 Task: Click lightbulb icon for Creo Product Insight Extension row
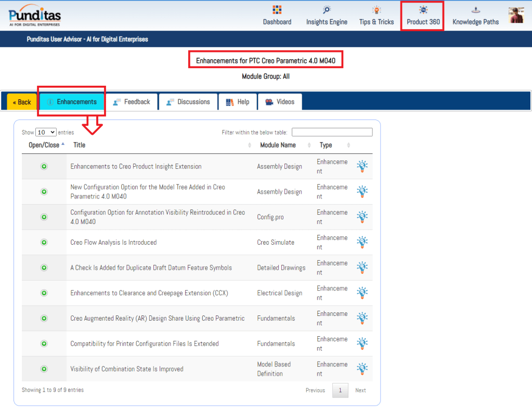click(x=362, y=166)
